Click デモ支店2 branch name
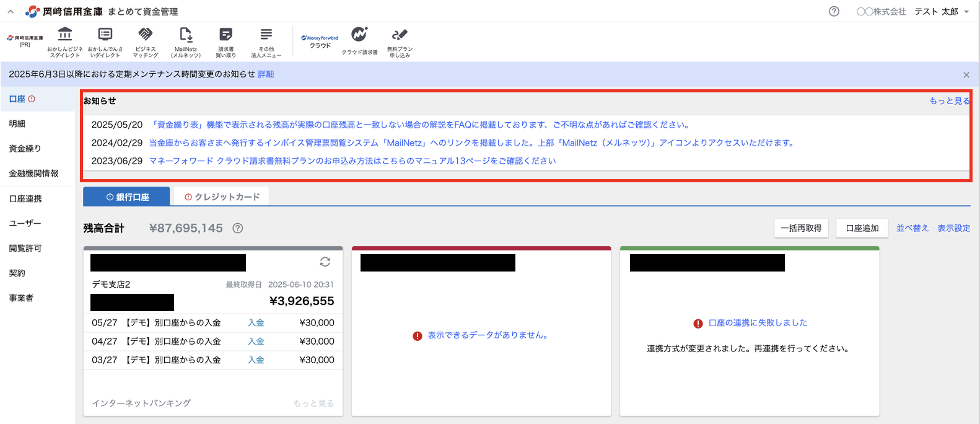 coord(112,285)
